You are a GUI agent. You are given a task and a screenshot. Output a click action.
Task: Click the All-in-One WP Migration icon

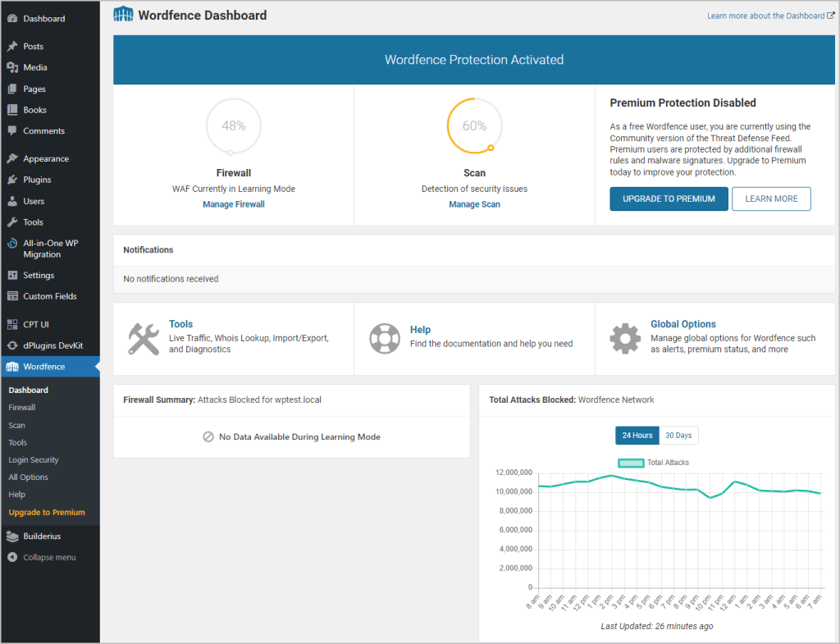coord(12,243)
